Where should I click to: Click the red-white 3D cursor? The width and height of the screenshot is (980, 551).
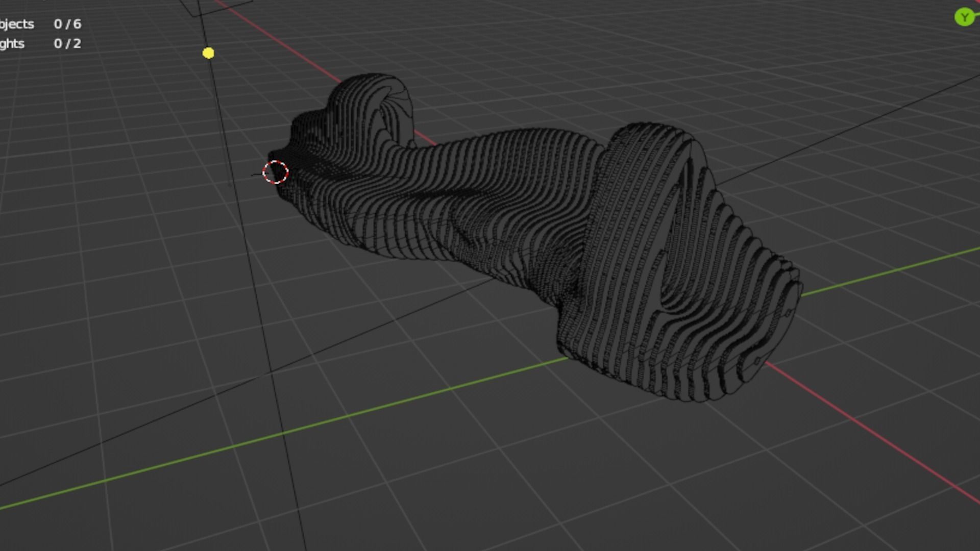coord(276,172)
